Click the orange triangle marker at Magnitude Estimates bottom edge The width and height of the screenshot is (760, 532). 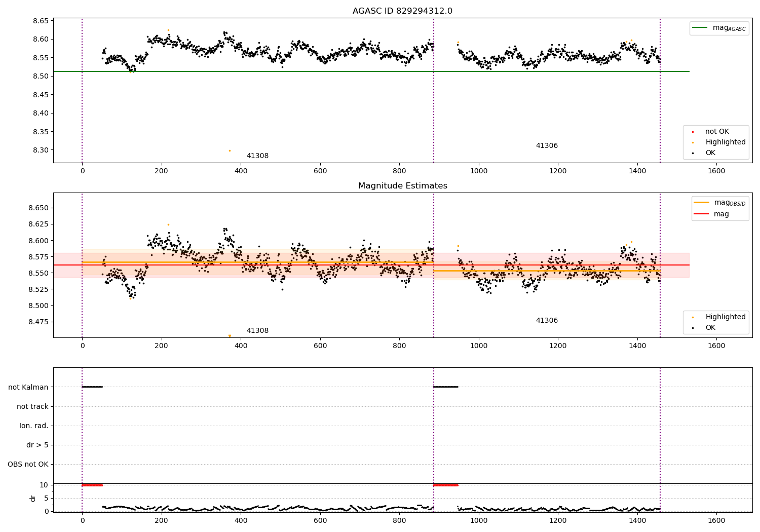pyautogui.click(x=230, y=336)
